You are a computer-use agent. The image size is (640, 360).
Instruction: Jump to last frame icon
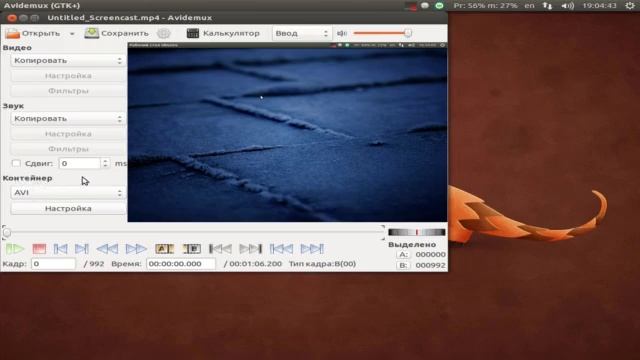click(x=312, y=249)
